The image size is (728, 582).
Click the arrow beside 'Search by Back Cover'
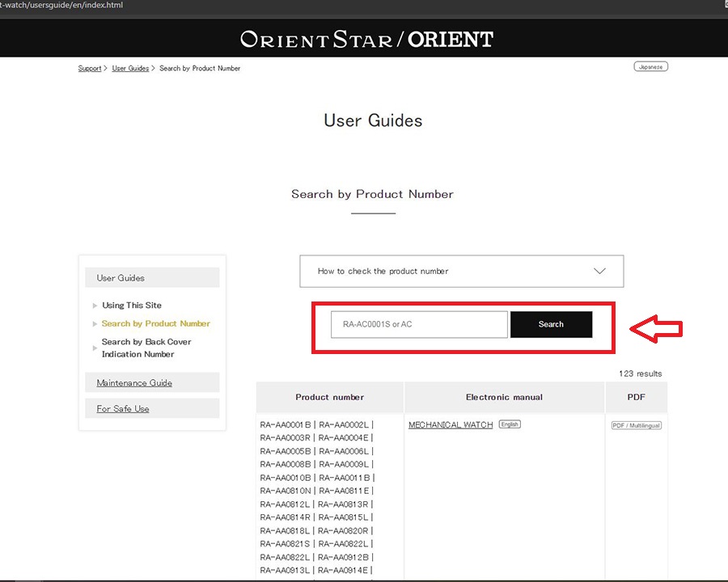[95, 348]
